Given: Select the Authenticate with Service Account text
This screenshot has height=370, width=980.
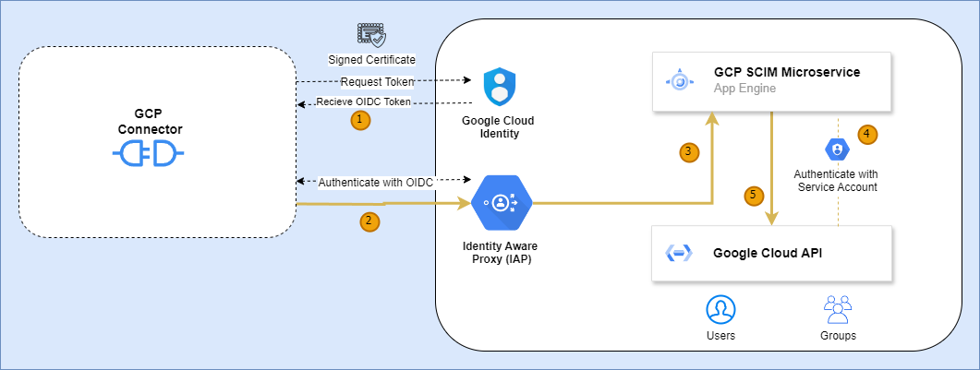Looking at the screenshot, I should click(836, 180).
